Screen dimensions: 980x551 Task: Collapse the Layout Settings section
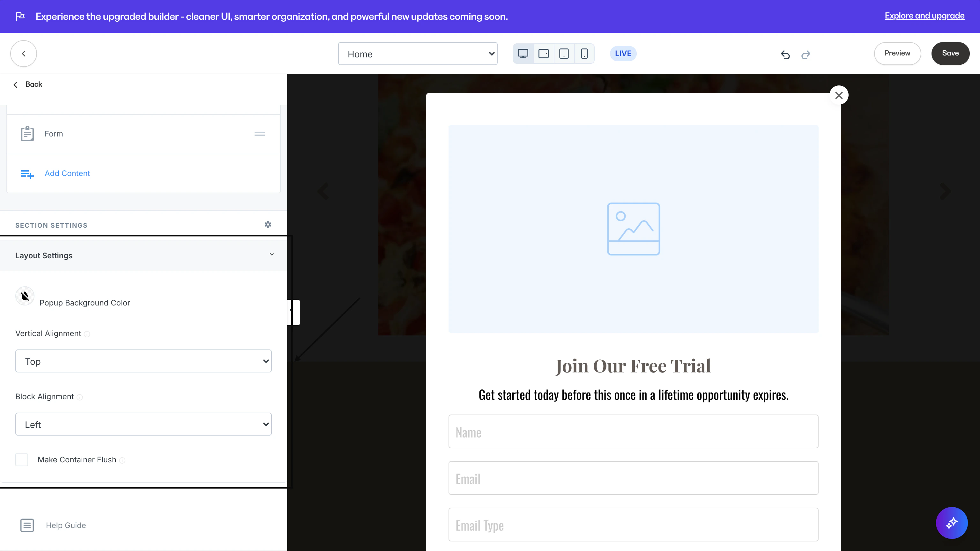(271, 254)
